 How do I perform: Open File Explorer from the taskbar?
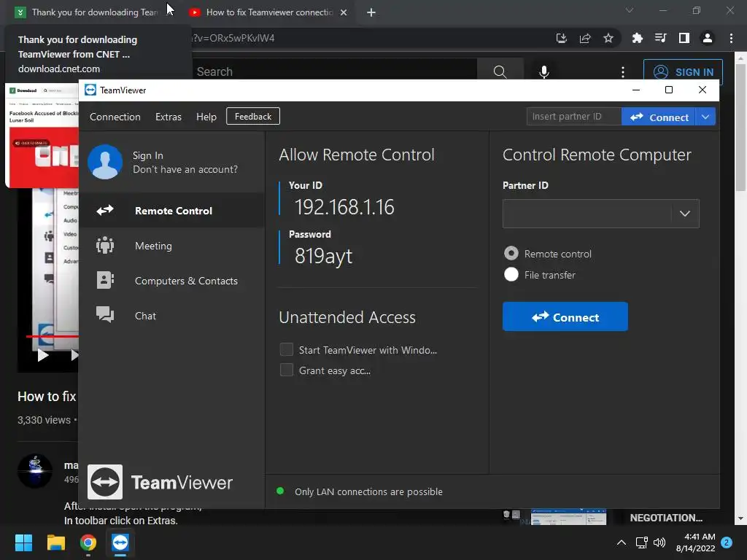click(55, 542)
